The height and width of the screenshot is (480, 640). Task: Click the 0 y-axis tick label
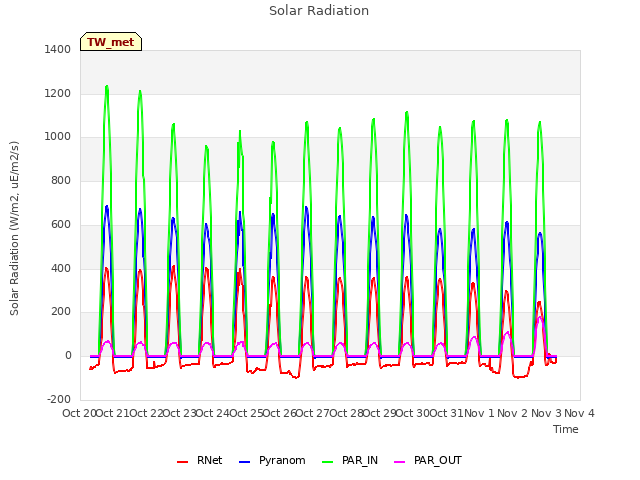point(68,356)
